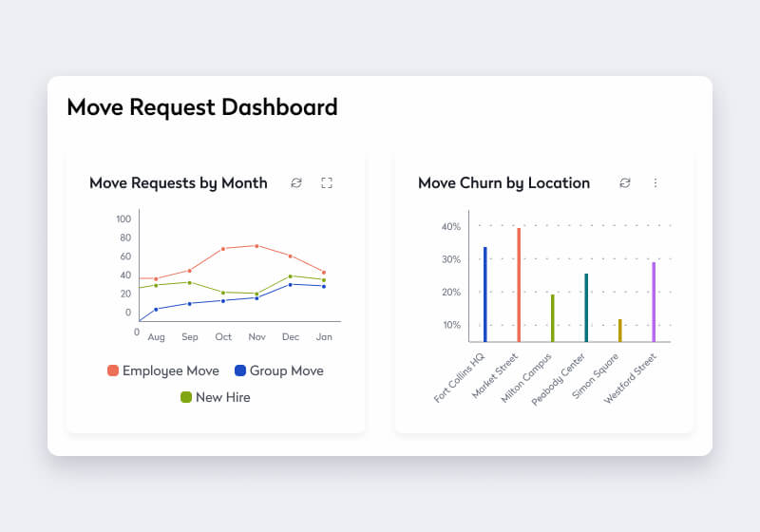
Task: Click the orange Employee Move legend swatch
Action: (113, 370)
